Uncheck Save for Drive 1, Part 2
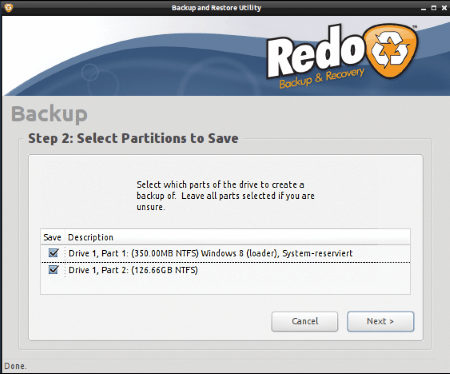This screenshot has width=450, height=374. (53, 269)
